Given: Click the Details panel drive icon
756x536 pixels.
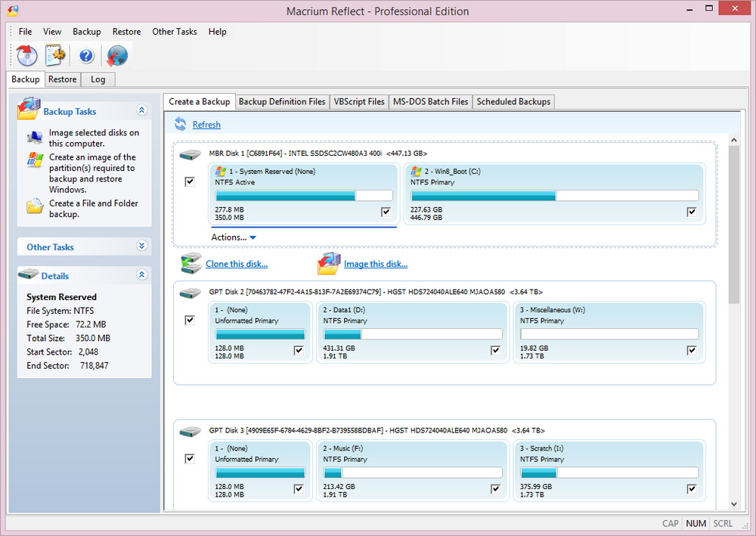Looking at the screenshot, I should coord(29,274).
